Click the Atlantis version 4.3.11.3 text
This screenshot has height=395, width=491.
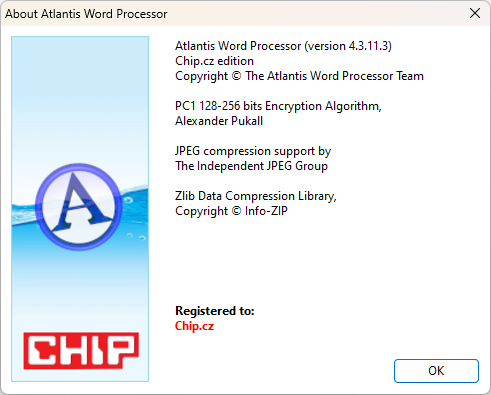tap(283, 46)
